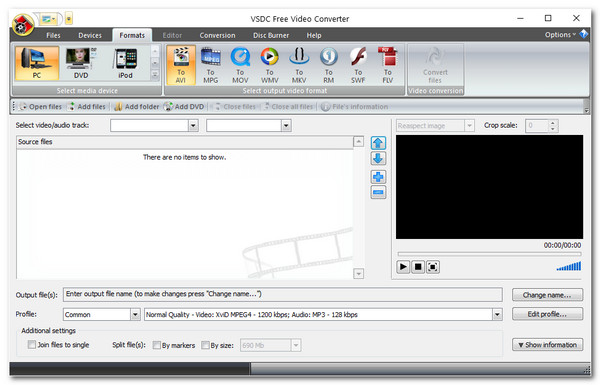This screenshot has width=600, height=385.
Task: Open the Options menu dropdown
Action: coord(560,34)
